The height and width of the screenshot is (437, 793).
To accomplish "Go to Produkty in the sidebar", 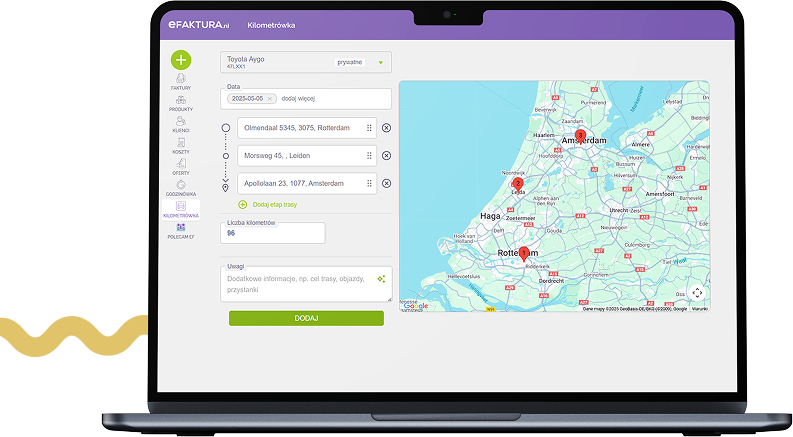I will (x=180, y=102).
